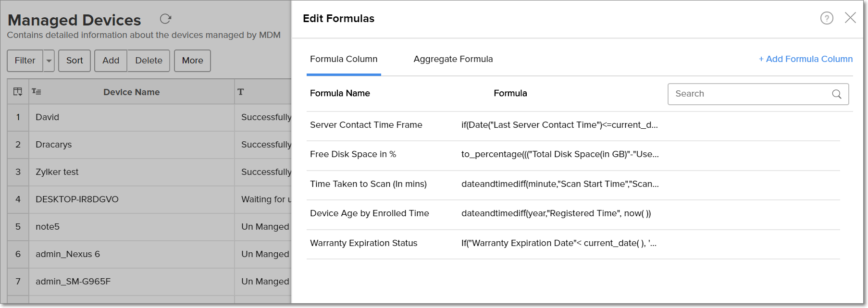
Task: Close the Edit Formulas panel
Action: pos(850,18)
